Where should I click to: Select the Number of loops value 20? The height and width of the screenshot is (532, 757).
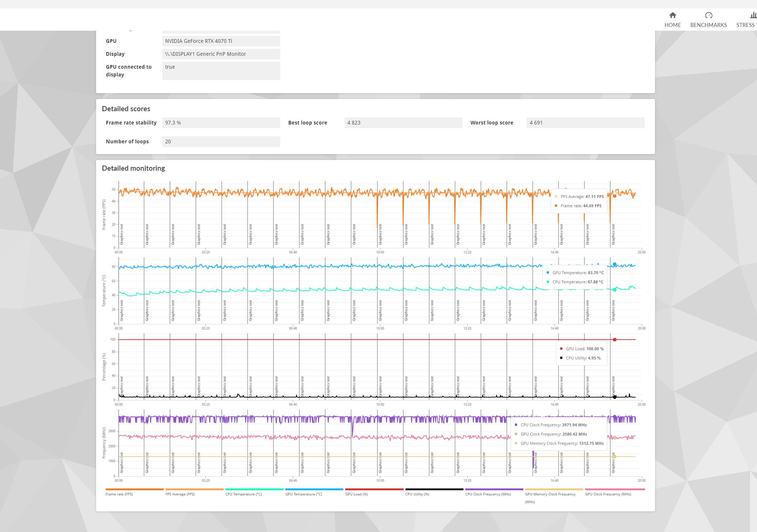tap(221, 141)
